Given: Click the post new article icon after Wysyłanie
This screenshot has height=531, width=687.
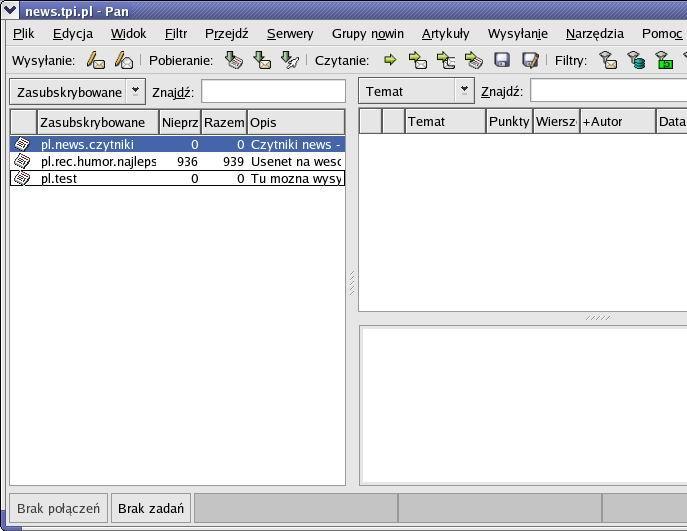Looking at the screenshot, I should click(96, 61).
